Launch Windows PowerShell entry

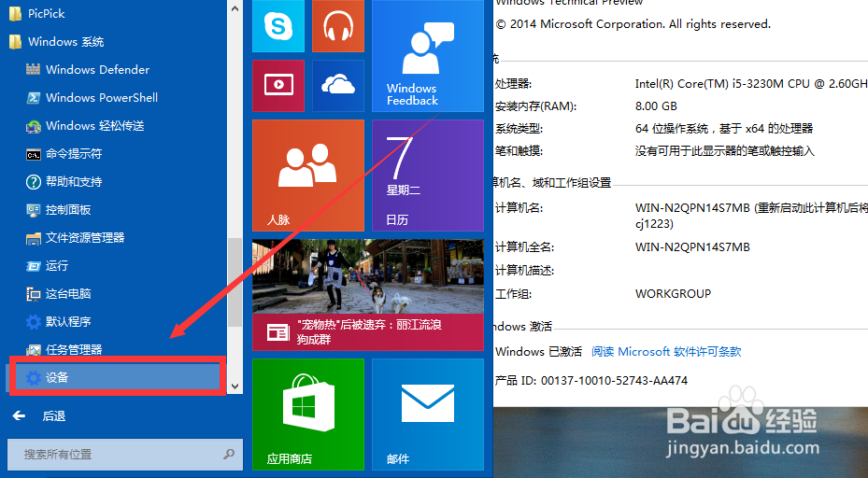102,98
